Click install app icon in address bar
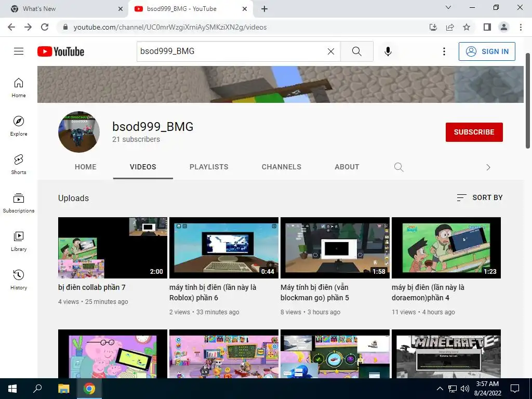532x399 pixels. point(433,27)
